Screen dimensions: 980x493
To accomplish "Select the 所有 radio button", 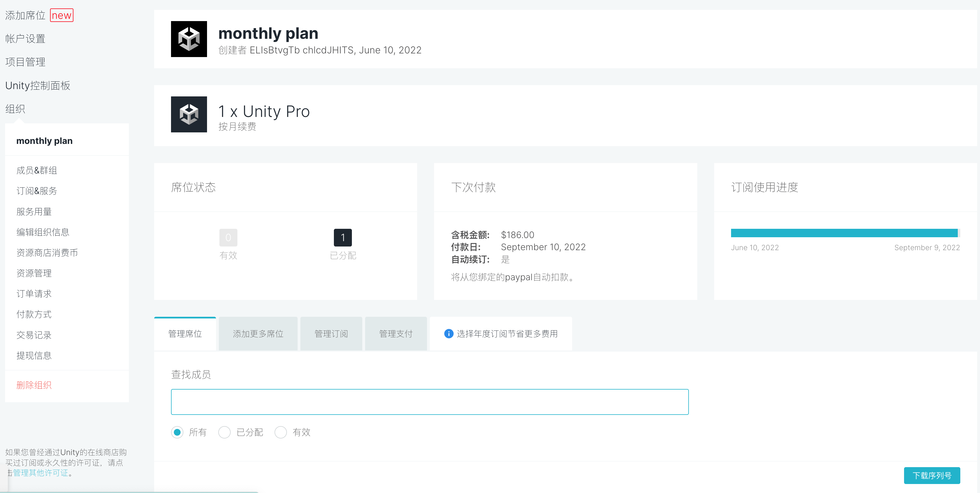I will (x=177, y=432).
